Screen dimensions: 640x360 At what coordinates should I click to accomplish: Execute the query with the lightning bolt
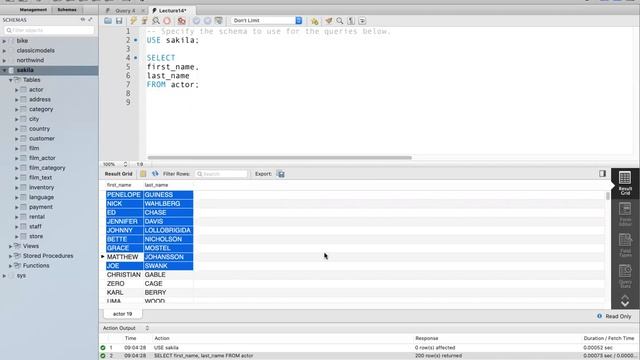(x=133, y=20)
